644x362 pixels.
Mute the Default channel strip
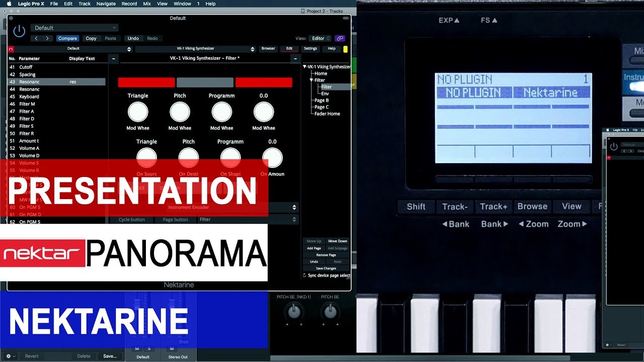137,348
